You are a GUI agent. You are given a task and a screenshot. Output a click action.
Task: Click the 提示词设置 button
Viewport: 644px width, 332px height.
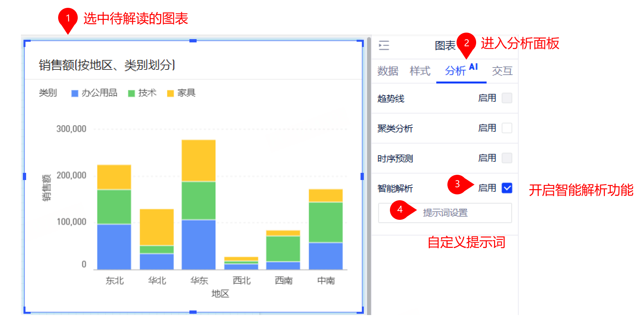click(x=445, y=213)
